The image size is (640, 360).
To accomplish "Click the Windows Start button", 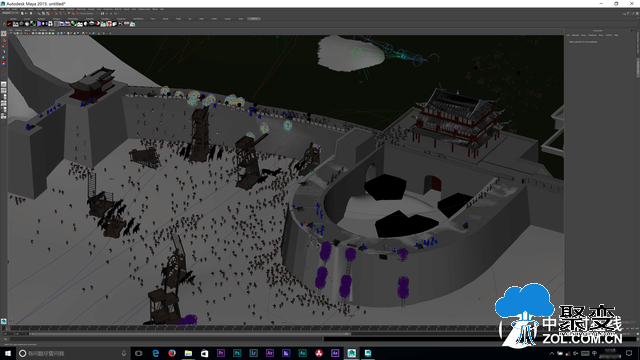I will [x=8, y=353].
